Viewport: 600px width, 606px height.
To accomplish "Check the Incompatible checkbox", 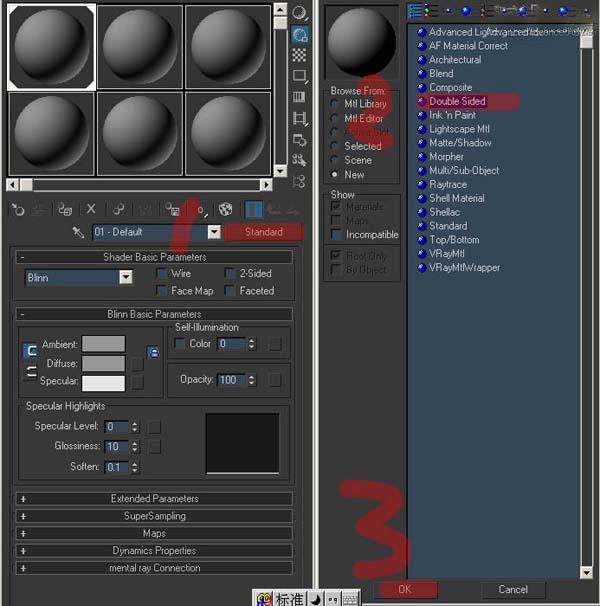I will click(x=336, y=235).
